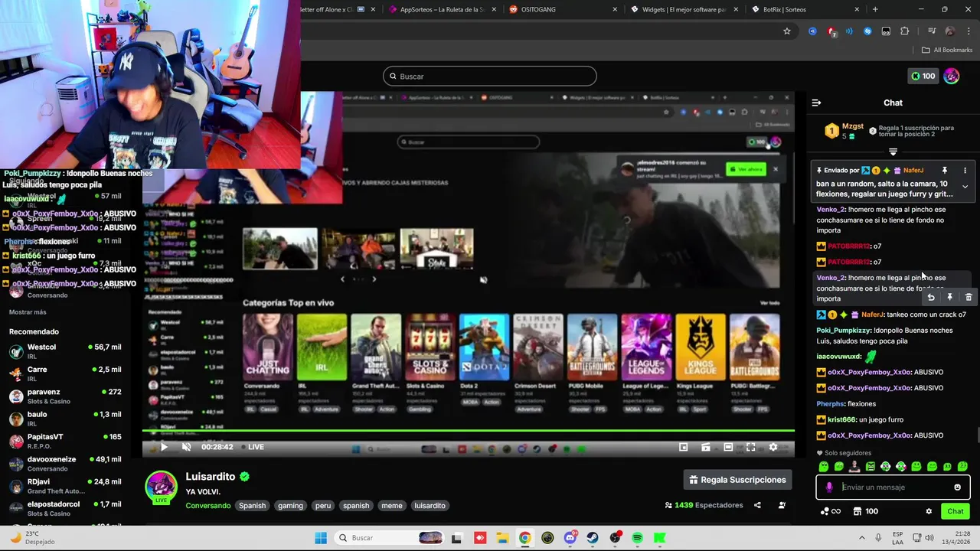Open the browser extensions puzzle icon

click(x=904, y=31)
